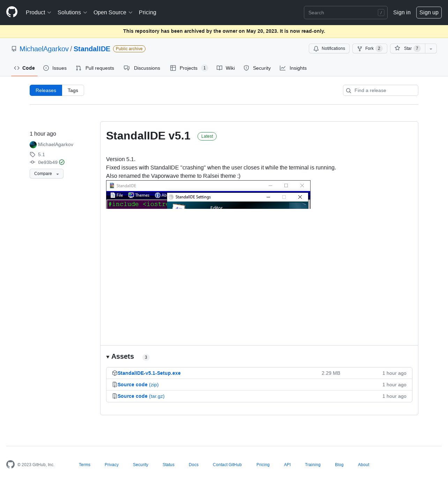Image resolution: width=448 pixels, height=486 pixels.
Task: Open footer API link
Action: click(287, 465)
